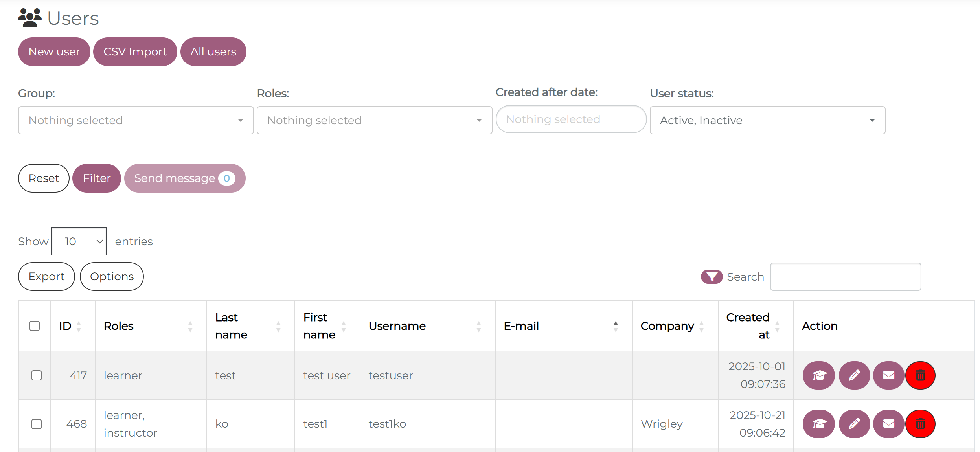
Task: Click pencil edit icon for testuser row
Action: pyautogui.click(x=854, y=375)
